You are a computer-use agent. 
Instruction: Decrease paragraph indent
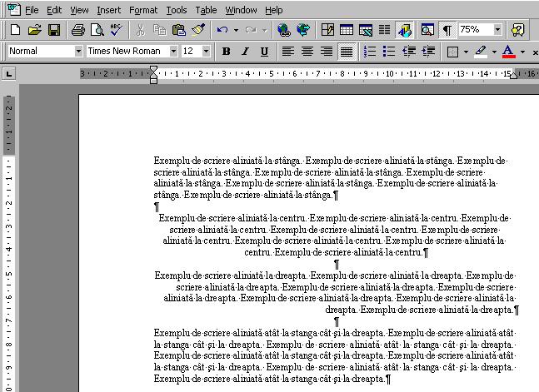pos(409,52)
